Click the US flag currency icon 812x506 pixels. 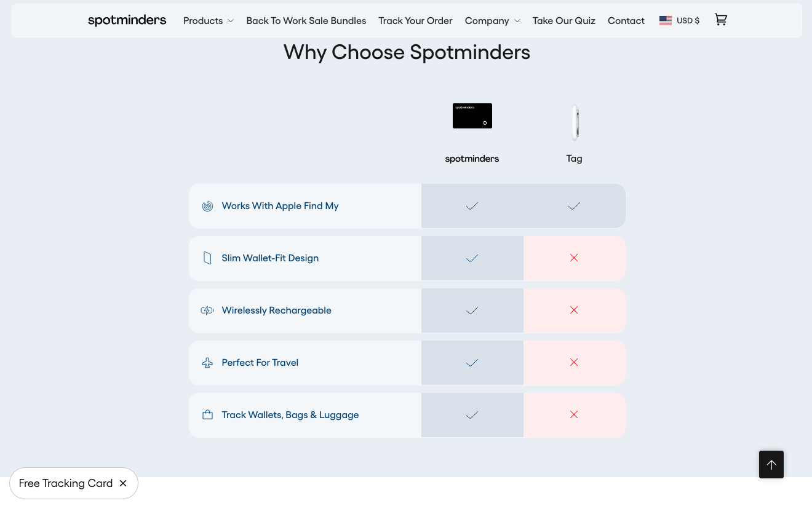(666, 21)
